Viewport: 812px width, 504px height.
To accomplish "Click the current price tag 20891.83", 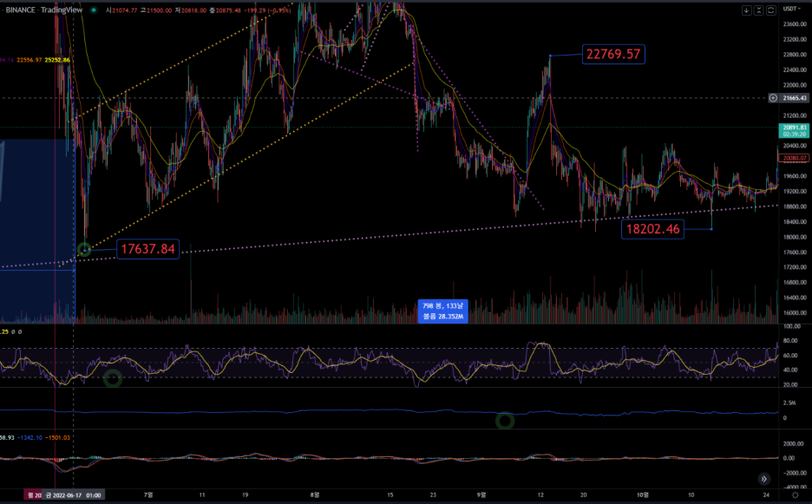I will (x=794, y=130).
